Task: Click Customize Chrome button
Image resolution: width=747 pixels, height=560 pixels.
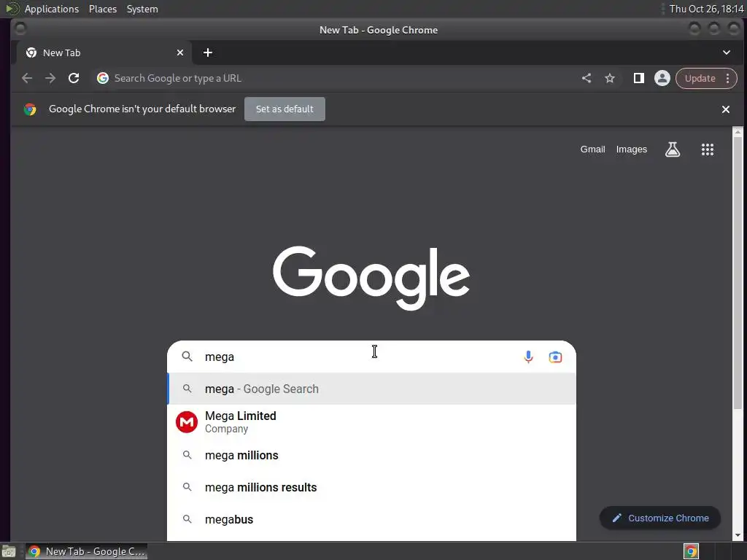Action: click(x=660, y=518)
